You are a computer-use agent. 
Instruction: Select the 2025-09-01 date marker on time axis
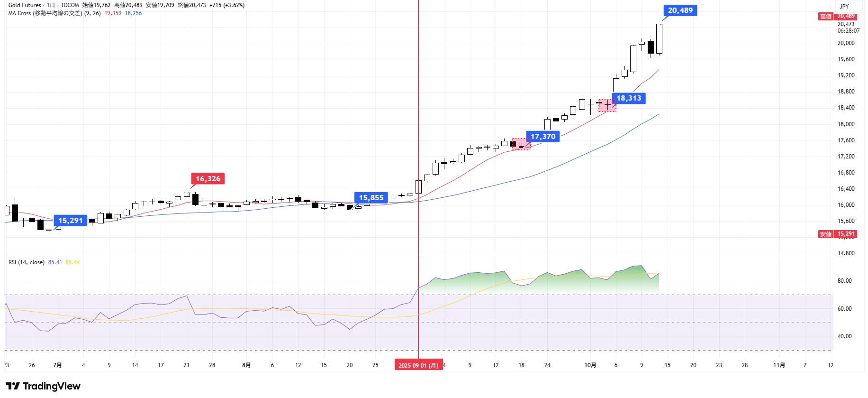[418, 365]
